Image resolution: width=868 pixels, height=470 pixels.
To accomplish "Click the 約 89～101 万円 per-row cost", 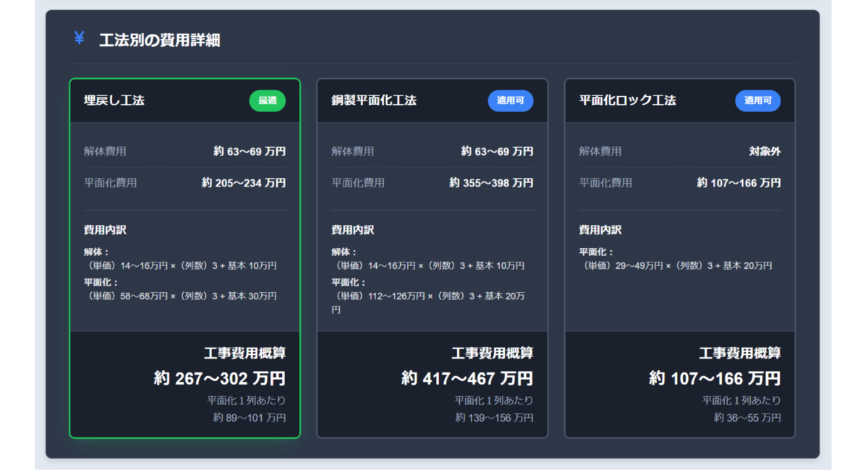I will pyautogui.click(x=250, y=417).
